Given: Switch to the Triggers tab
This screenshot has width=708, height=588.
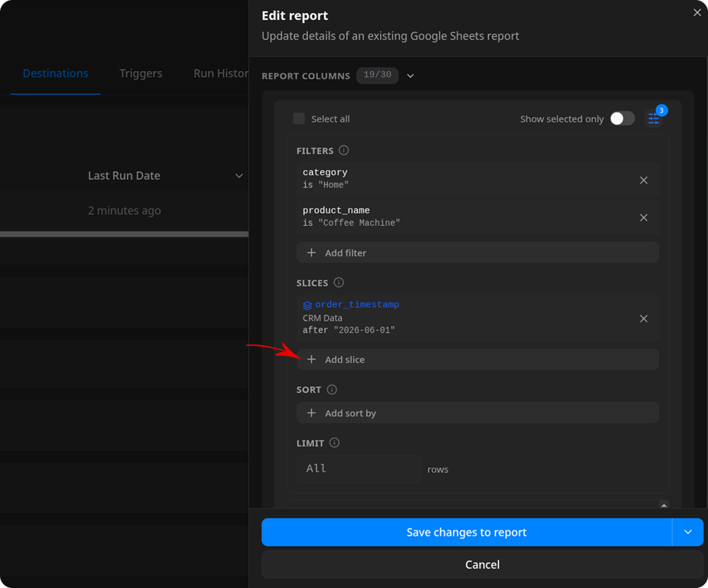Looking at the screenshot, I should (x=140, y=73).
